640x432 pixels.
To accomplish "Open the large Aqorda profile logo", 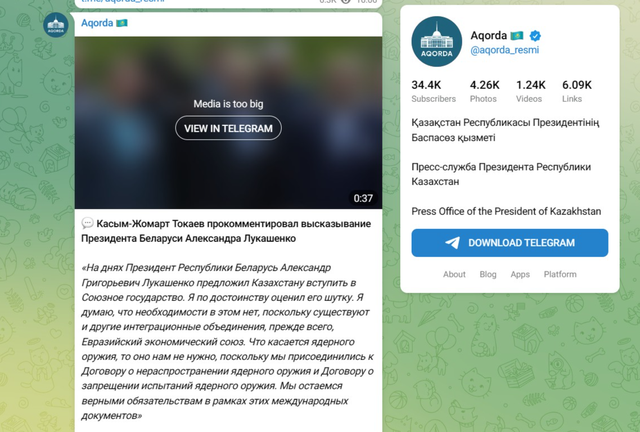I will pos(437,42).
